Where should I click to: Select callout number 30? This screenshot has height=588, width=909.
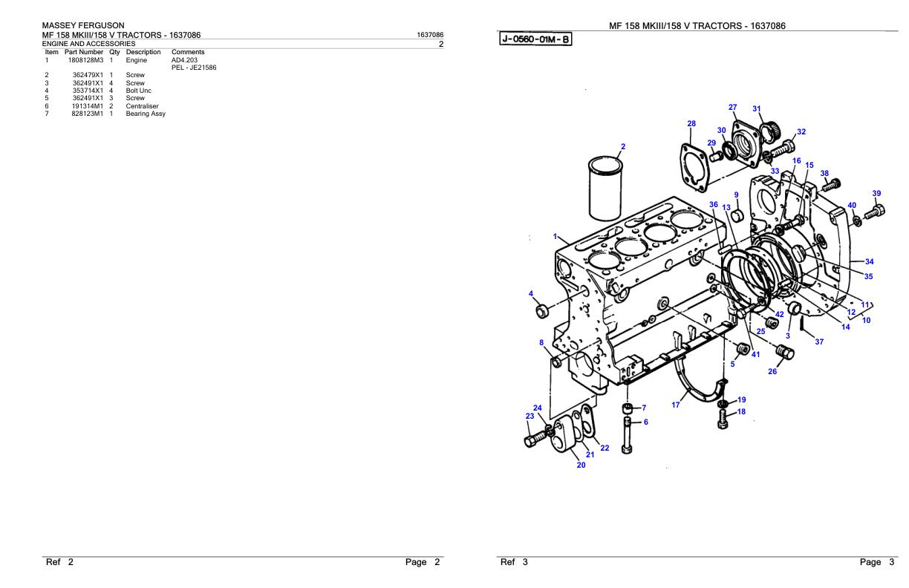(721, 130)
